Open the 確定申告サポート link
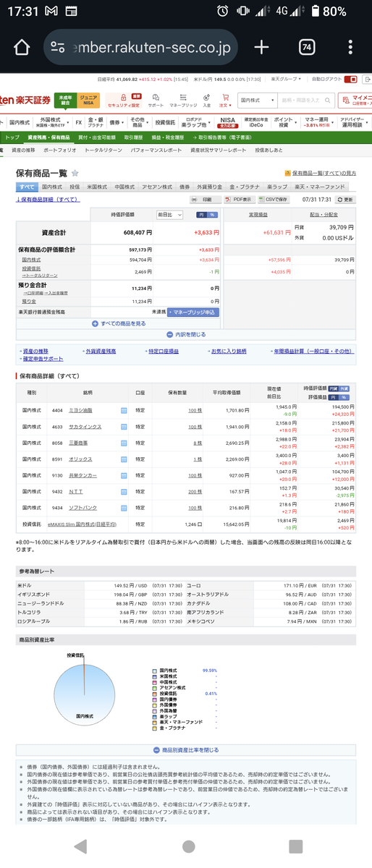Viewport: 372px width, 868px height. [x=43, y=359]
